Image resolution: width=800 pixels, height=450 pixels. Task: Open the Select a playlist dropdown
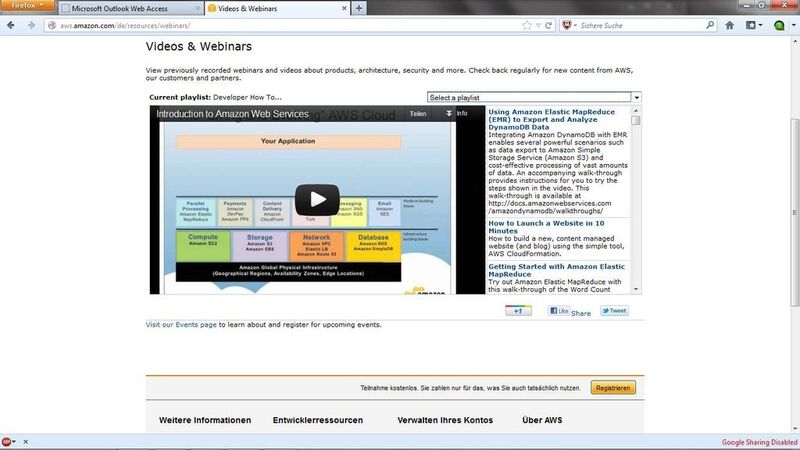pyautogui.click(x=534, y=97)
